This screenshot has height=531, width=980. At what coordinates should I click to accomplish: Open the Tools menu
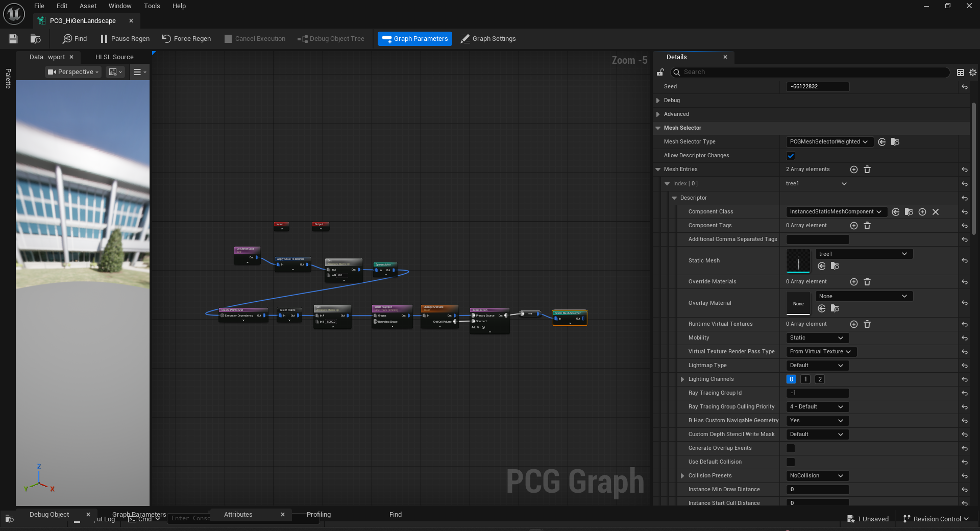click(152, 6)
